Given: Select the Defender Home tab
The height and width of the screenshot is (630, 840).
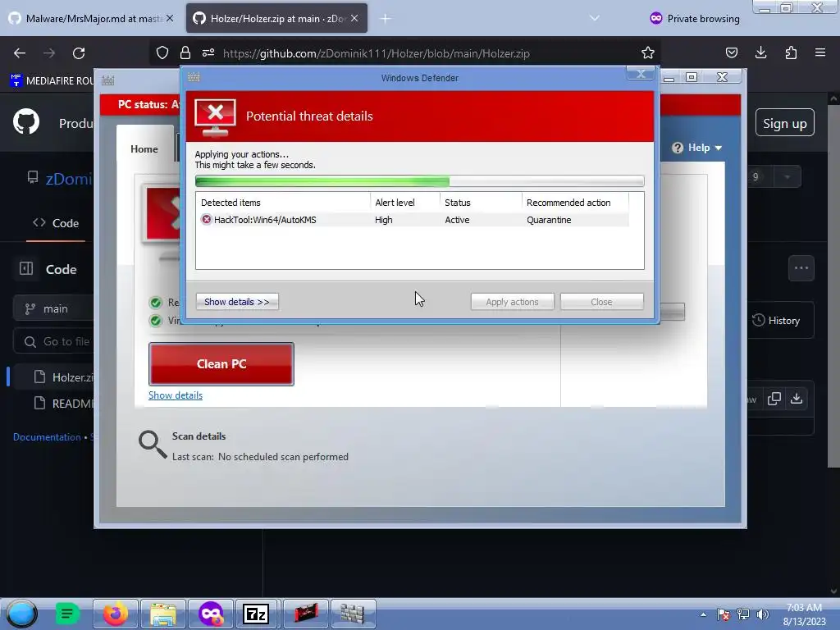Looking at the screenshot, I should tap(144, 149).
